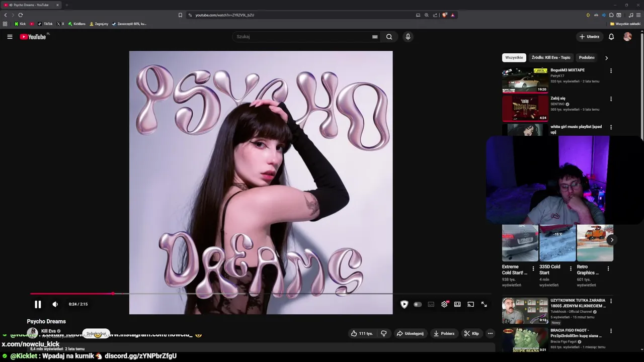The width and height of the screenshot is (644, 362).
Task: Click the search magnifier button
Action: click(x=389, y=37)
